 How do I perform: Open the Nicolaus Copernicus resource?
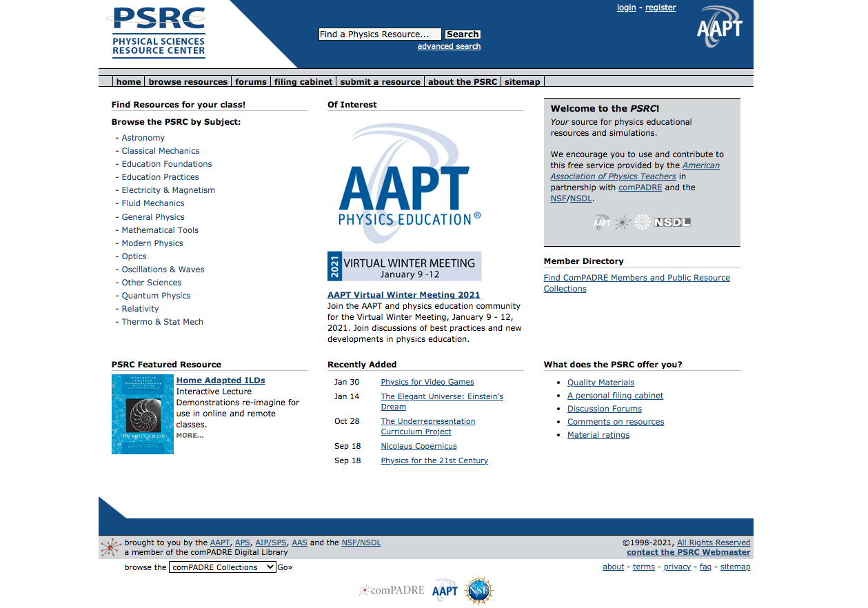point(419,446)
